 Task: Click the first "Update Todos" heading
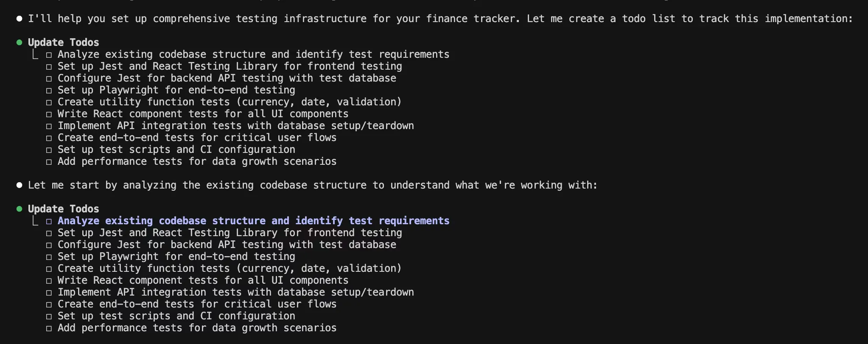tap(63, 42)
